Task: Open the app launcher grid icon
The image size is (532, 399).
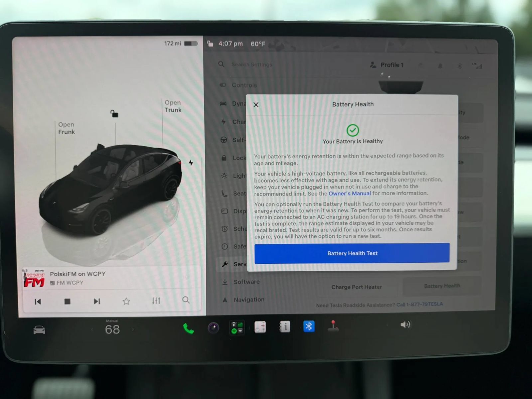Action: point(237,328)
